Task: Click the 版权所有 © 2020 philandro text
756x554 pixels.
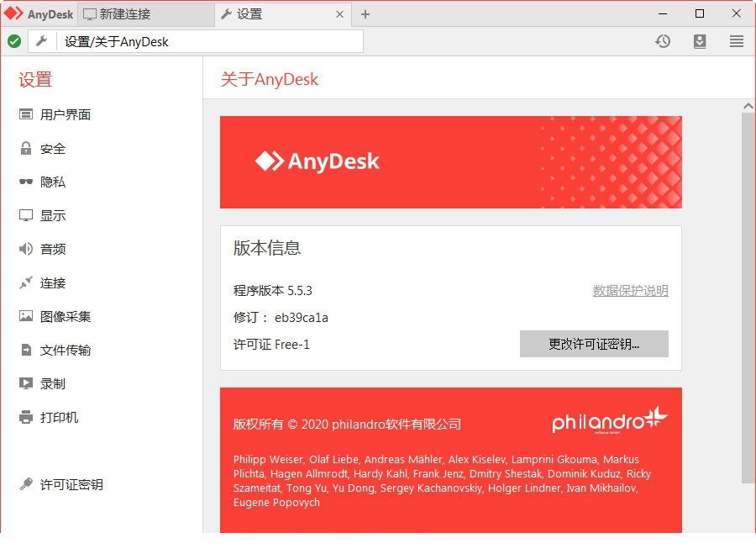Action: click(347, 425)
